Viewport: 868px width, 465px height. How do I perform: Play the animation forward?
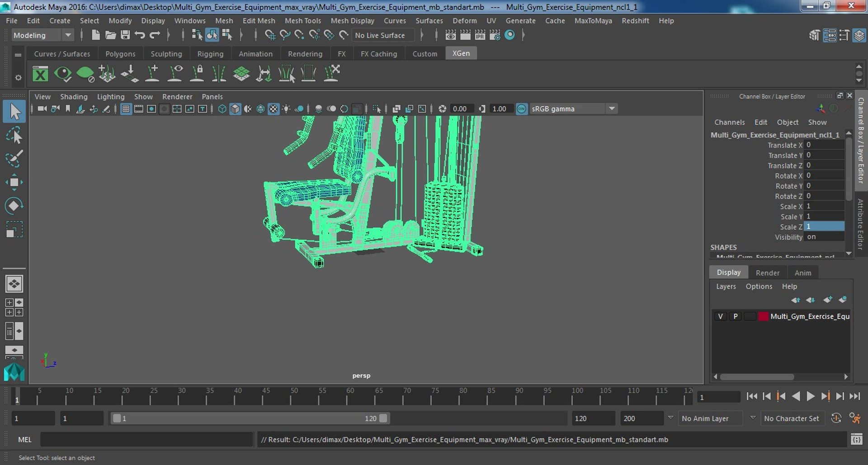tap(811, 396)
